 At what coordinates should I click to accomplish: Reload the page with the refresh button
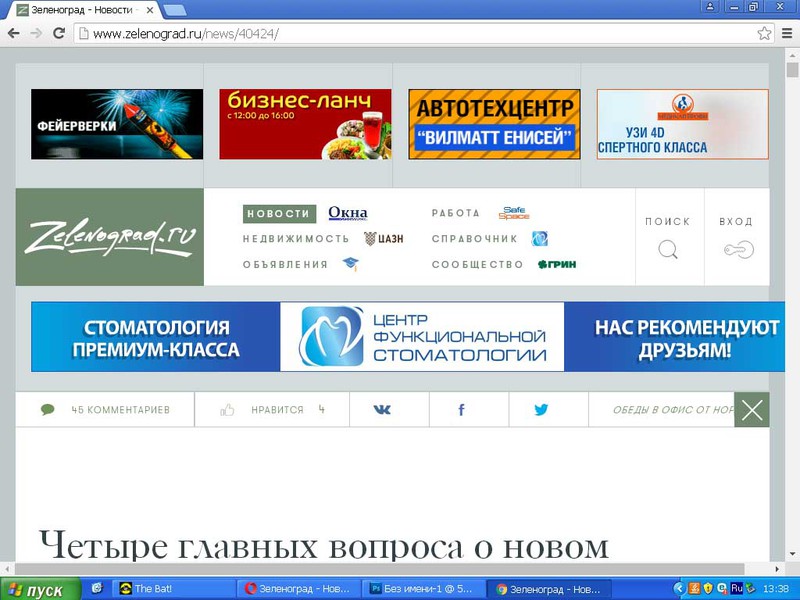(x=59, y=33)
